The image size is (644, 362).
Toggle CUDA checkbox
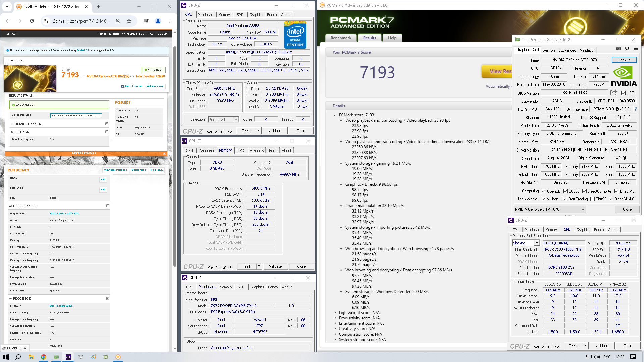click(x=565, y=191)
